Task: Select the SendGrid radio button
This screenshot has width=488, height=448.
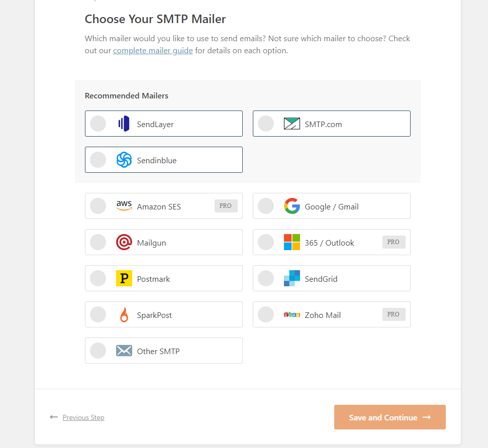Action: coord(266,278)
